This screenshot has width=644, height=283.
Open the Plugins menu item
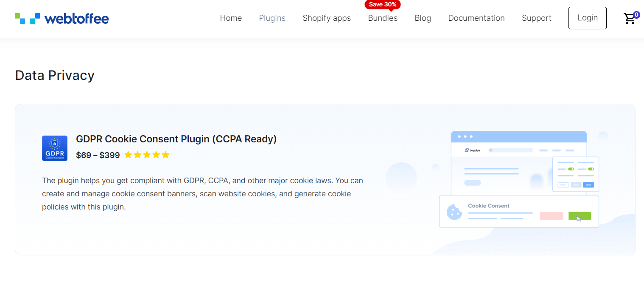(x=272, y=18)
